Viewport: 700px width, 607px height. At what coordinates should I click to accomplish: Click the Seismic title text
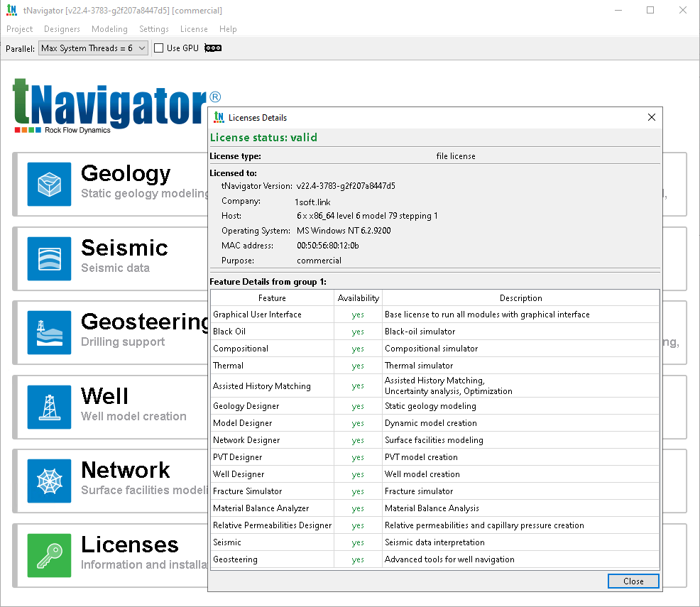pyautogui.click(x=124, y=248)
